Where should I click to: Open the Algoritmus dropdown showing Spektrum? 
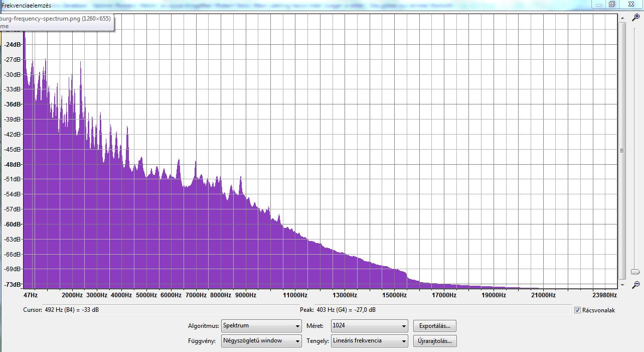point(261,325)
